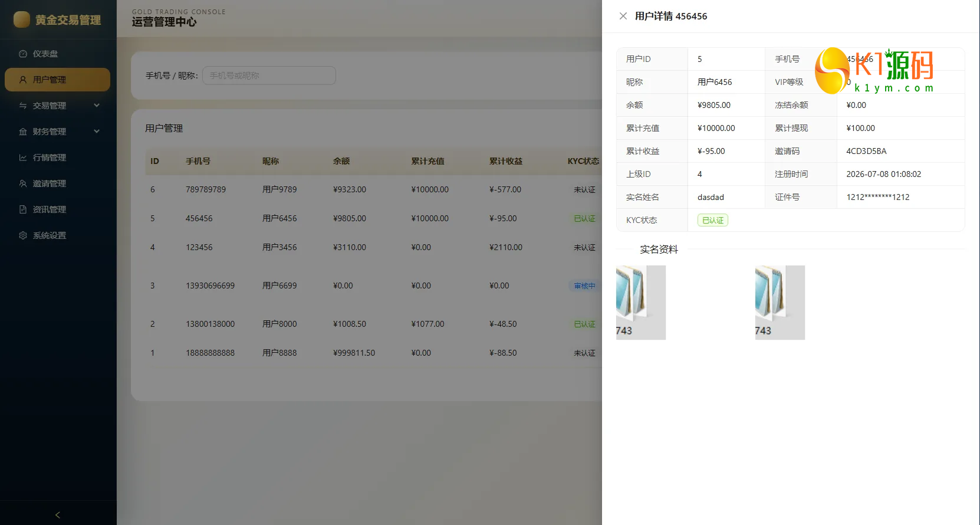
Task: Click the 已认证 tag in user details
Action: click(713, 220)
